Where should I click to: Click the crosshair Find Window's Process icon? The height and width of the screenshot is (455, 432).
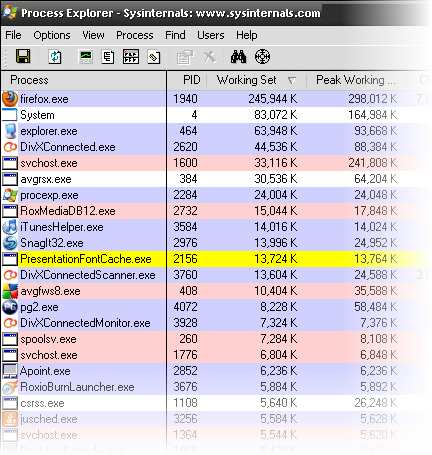[x=262, y=57]
